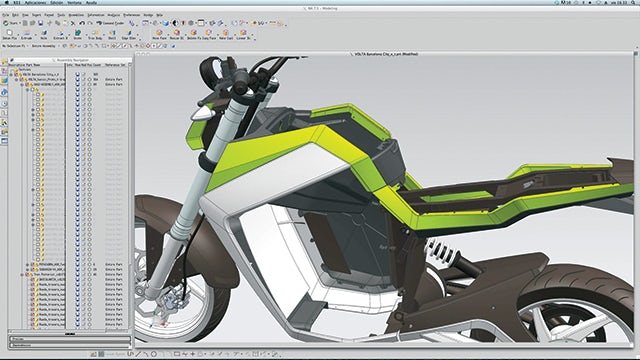The width and height of the screenshot is (640, 360).
Task: Open the Edit menu
Action: click(15, 15)
